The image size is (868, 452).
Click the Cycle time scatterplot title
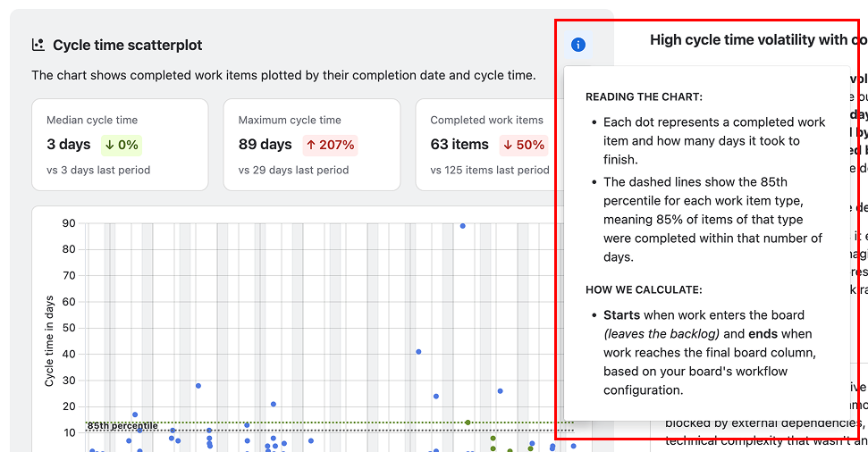[127, 45]
